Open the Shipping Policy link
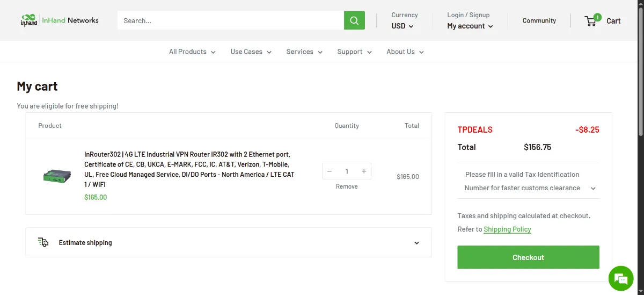Viewport: 644px width, 295px height. (x=507, y=229)
